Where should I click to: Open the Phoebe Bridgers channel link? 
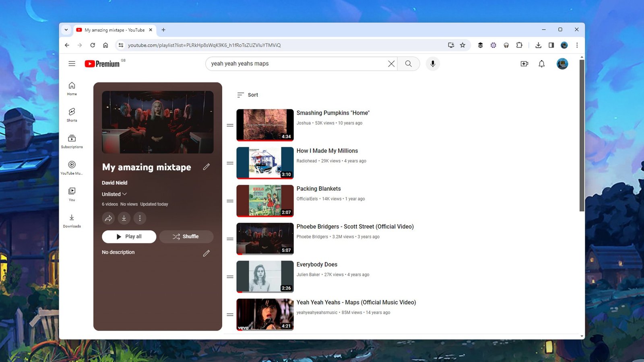tap(312, 237)
